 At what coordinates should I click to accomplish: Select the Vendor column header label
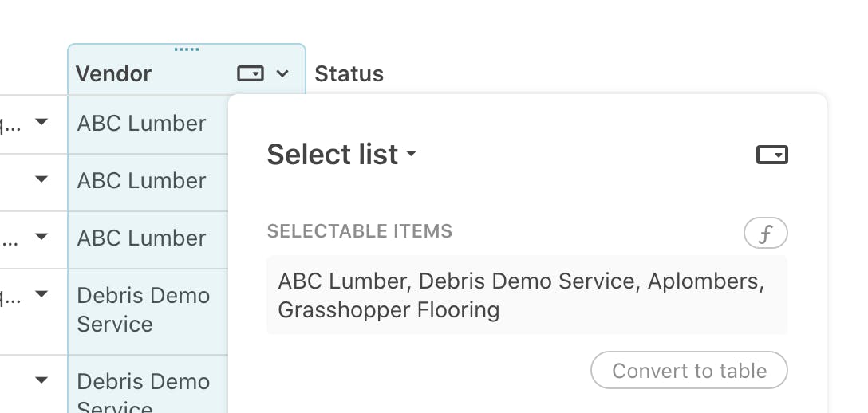113,74
